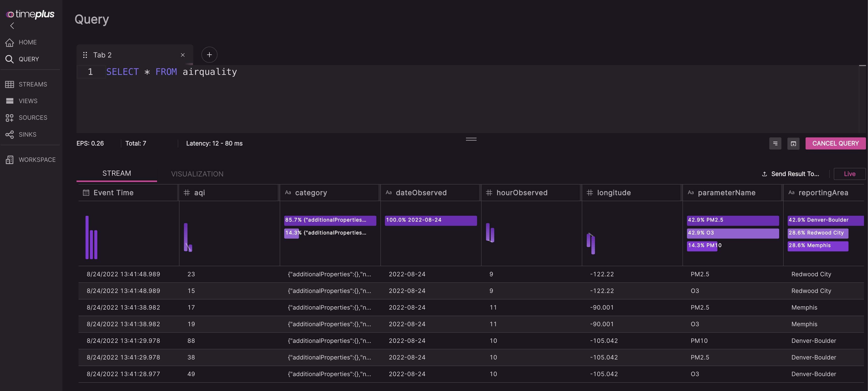868x391 pixels.
Task: Click the format query lines icon
Action: [x=775, y=143]
